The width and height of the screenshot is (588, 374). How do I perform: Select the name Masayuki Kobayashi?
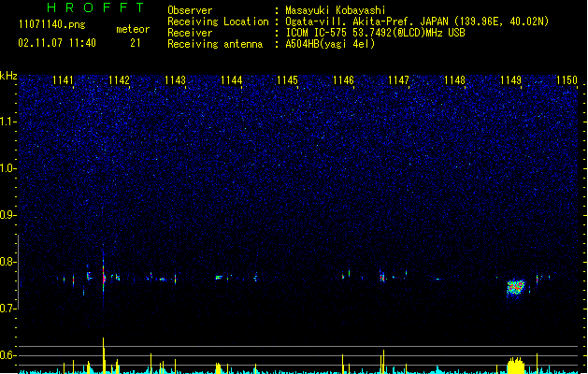point(336,10)
